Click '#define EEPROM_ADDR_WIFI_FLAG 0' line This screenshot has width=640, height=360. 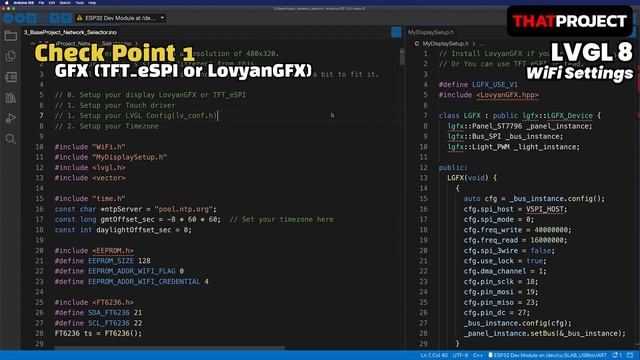point(119,271)
